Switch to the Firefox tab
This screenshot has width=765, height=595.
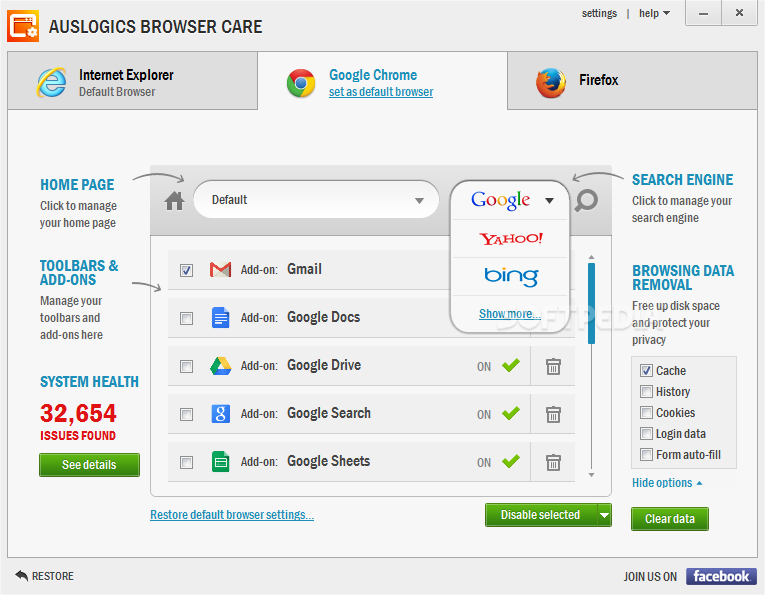pyautogui.click(x=632, y=81)
